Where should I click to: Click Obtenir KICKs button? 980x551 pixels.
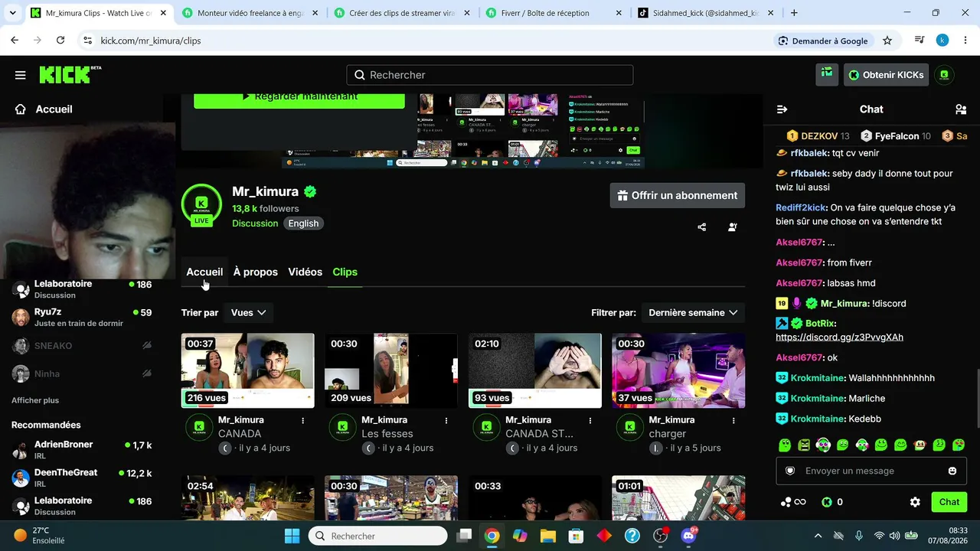(x=887, y=74)
